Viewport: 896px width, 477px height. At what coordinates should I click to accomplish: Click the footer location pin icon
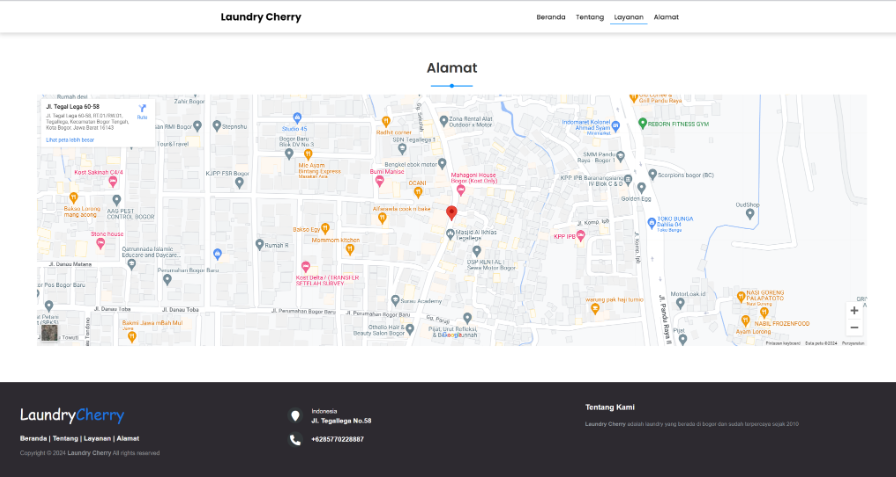pos(295,416)
